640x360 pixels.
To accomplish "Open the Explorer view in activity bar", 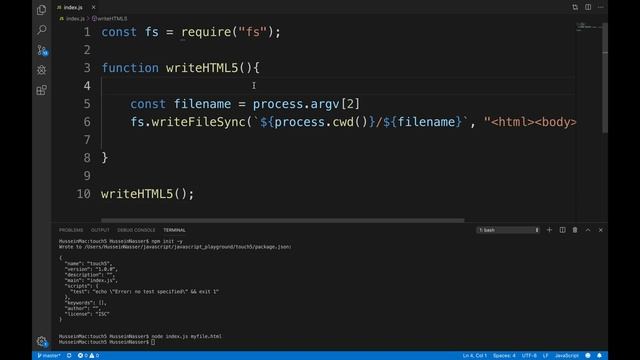I will [41, 10].
